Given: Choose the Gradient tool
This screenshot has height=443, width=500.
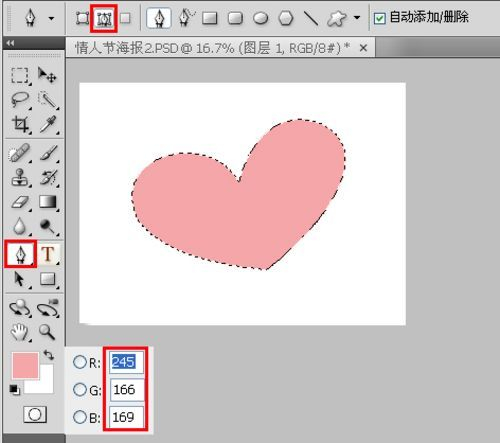Looking at the screenshot, I should [48, 202].
